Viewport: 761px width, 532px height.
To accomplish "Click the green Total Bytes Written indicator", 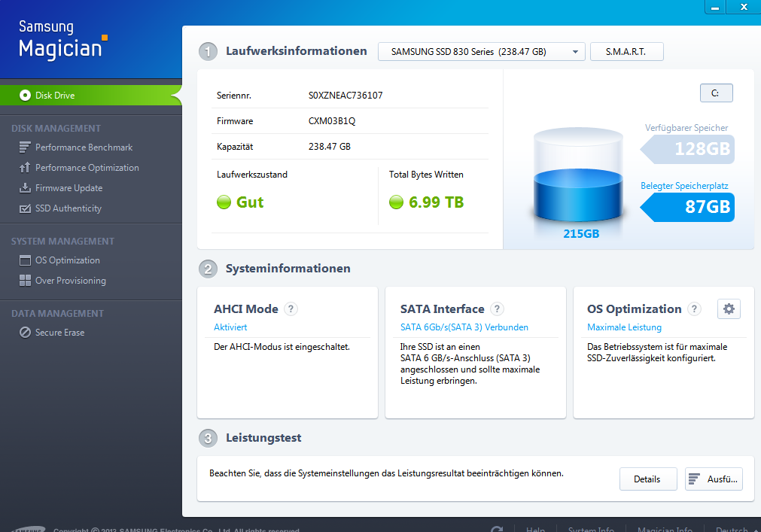I will pyautogui.click(x=396, y=202).
